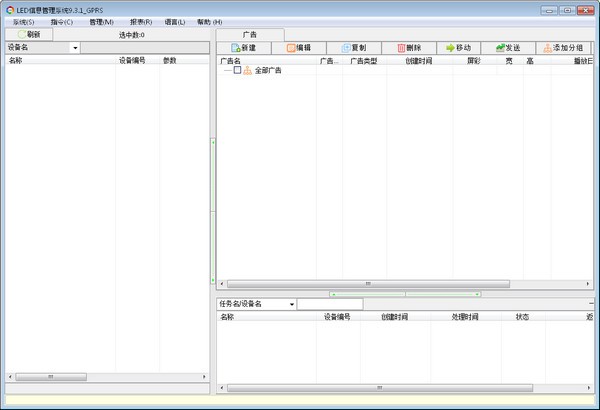Click the vertical splitter handle between panels

point(213,211)
